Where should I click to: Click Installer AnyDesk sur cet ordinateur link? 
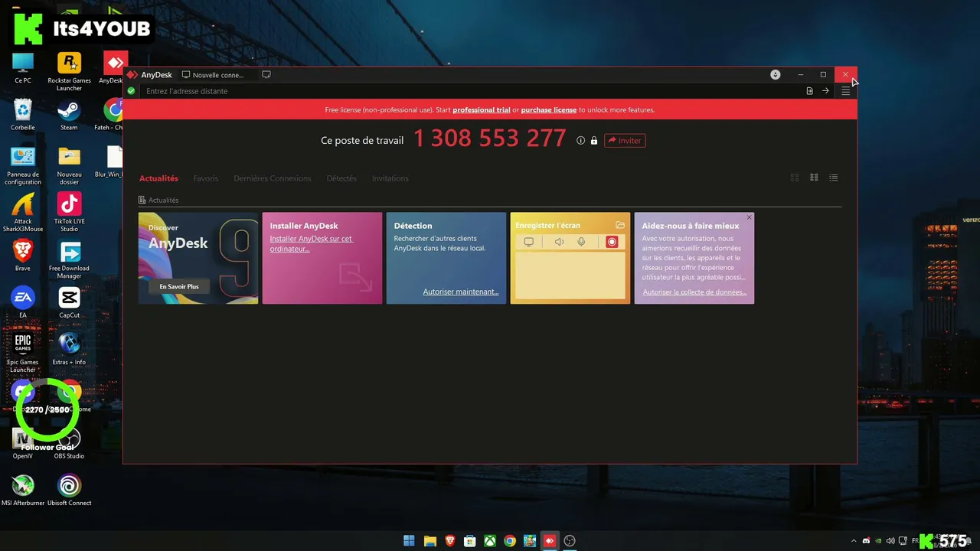point(312,243)
